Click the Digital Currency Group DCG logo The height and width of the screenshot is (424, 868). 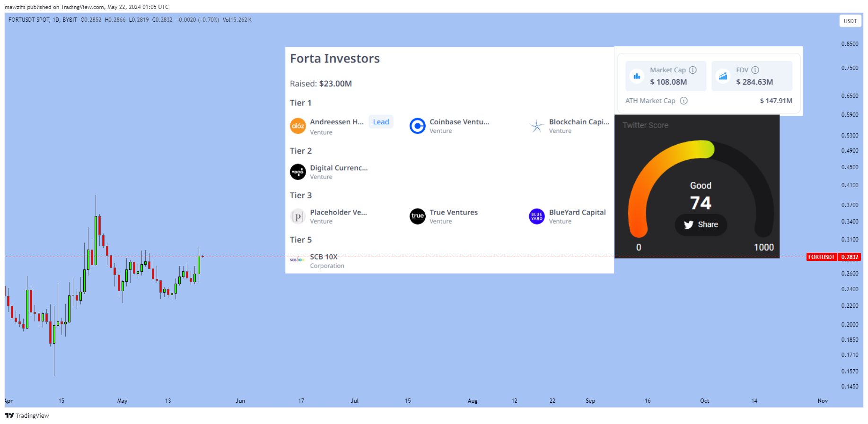coord(298,172)
